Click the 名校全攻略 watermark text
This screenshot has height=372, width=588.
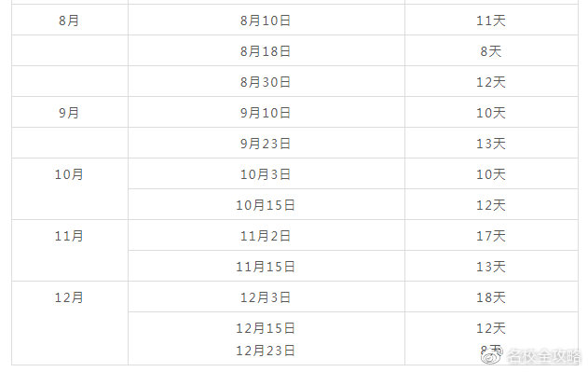coord(543,356)
